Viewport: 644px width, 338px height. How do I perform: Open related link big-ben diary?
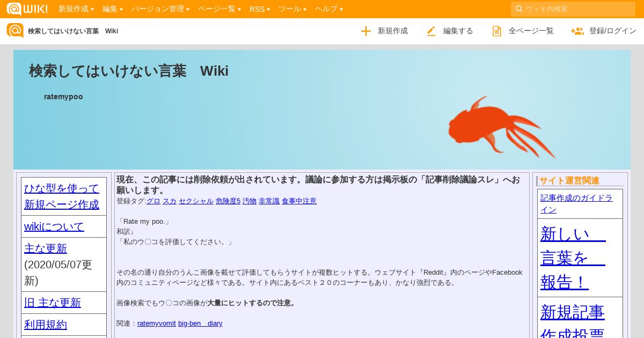[x=200, y=324]
